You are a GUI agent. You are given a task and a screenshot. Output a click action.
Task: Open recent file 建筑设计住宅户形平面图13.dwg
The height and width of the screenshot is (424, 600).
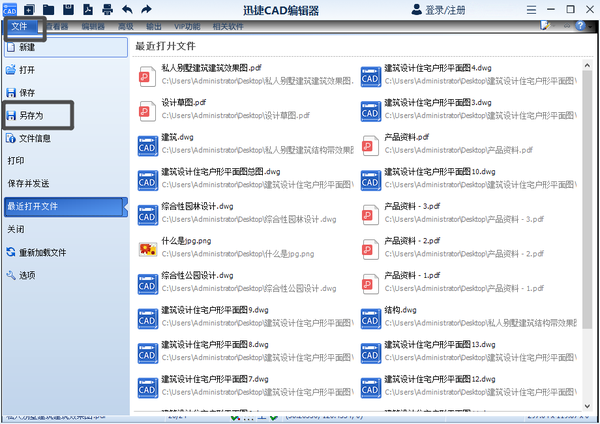[469, 351]
